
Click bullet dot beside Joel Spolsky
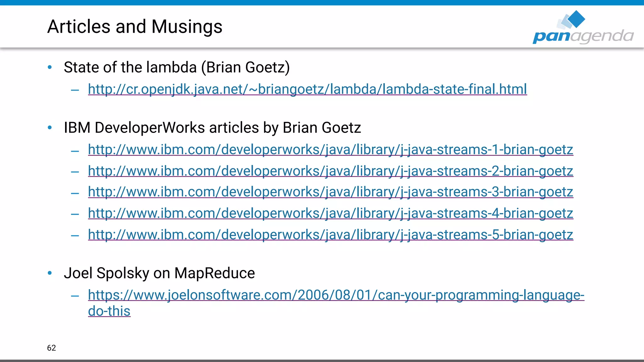click(x=50, y=273)
